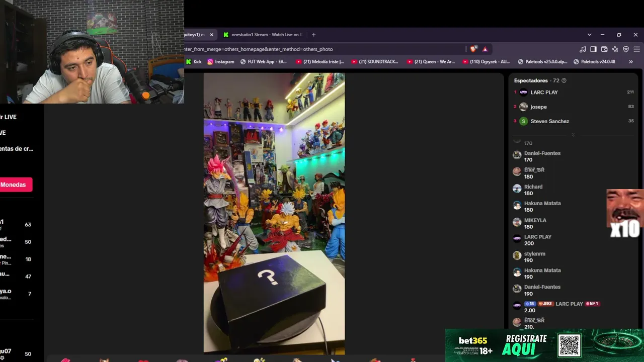The height and width of the screenshot is (362, 644).
Task: Switch to the onestudio1 Stream tab
Action: coord(263,35)
